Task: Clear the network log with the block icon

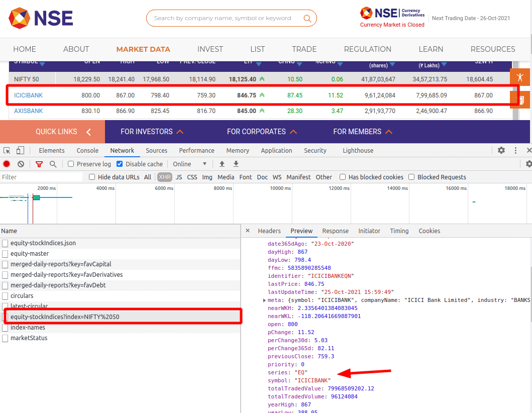Action: pyautogui.click(x=20, y=164)
